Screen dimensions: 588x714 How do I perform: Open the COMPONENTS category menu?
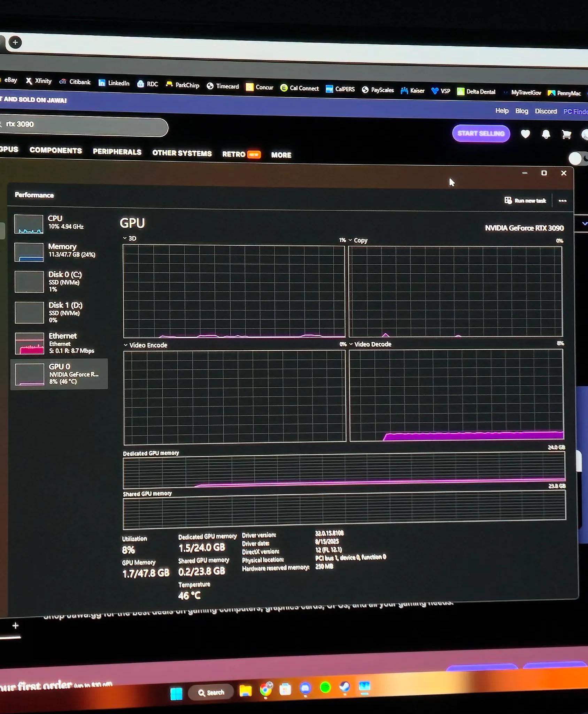pos(56,150)
